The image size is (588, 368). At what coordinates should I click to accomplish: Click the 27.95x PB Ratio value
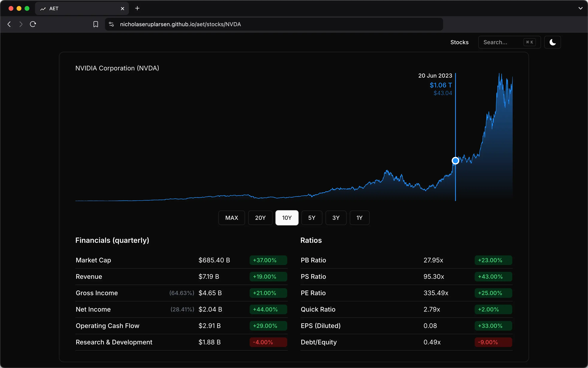[x=433, y=260]
